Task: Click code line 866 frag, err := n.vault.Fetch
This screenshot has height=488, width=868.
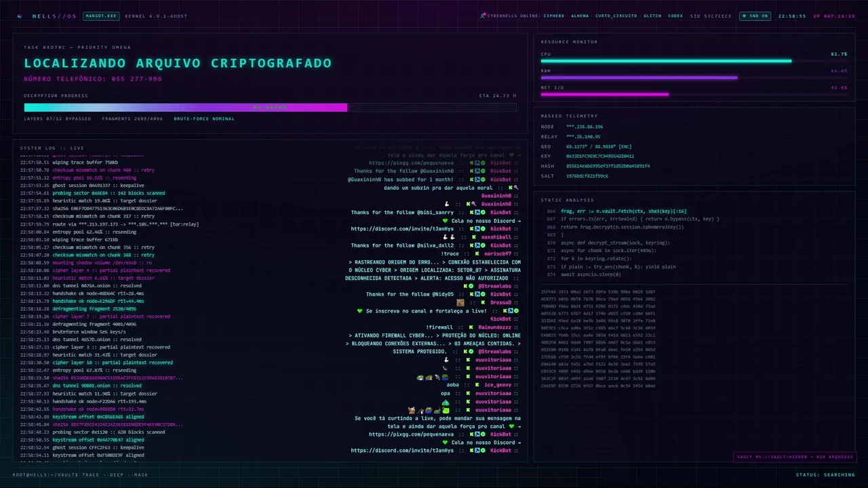Action: [624, 211]
